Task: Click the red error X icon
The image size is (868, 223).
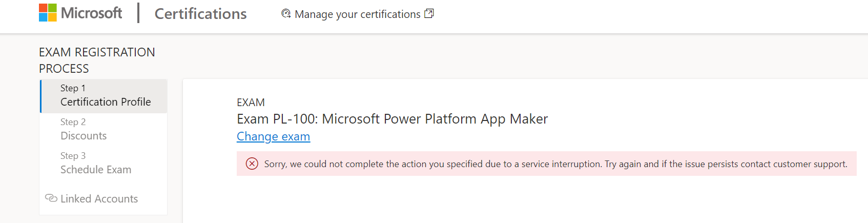Action: 252,164
